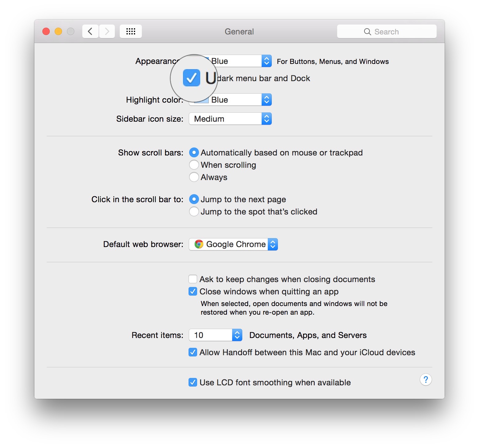Screen dimensions: 479x448
Task: Turn off Use LCD font smoothing
Action: point(193,382)
